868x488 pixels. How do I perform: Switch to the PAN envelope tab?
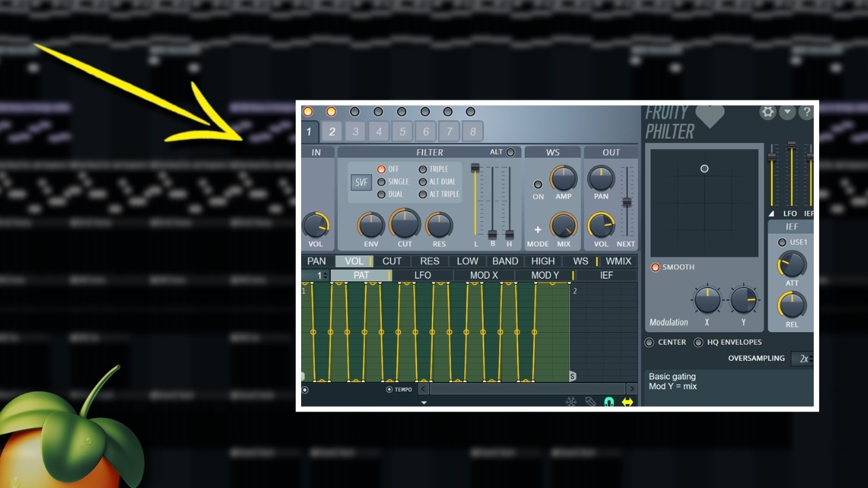(317, 261)
